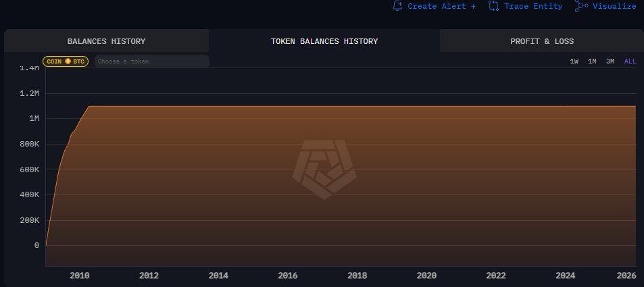Open the Visualize link
This screenshot has height=287, width=644.
[614, 6]
